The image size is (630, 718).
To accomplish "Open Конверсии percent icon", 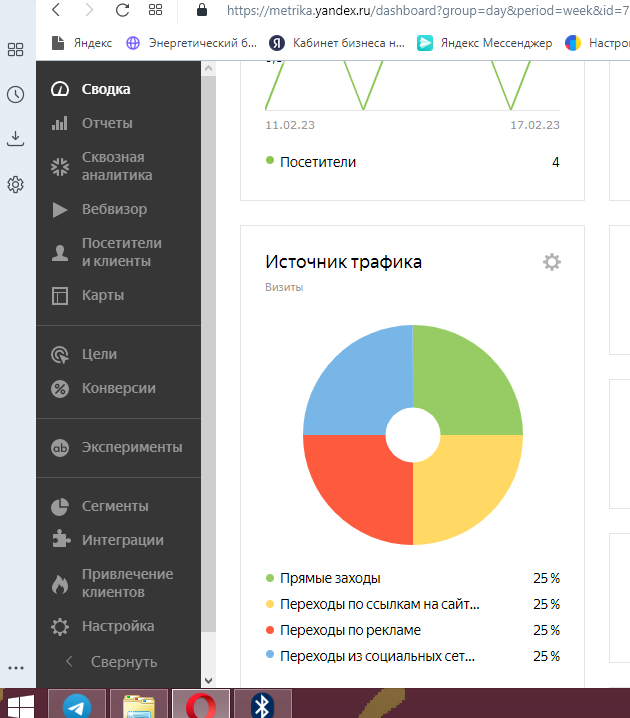I will pyautogui.click(x=60, y=389).
